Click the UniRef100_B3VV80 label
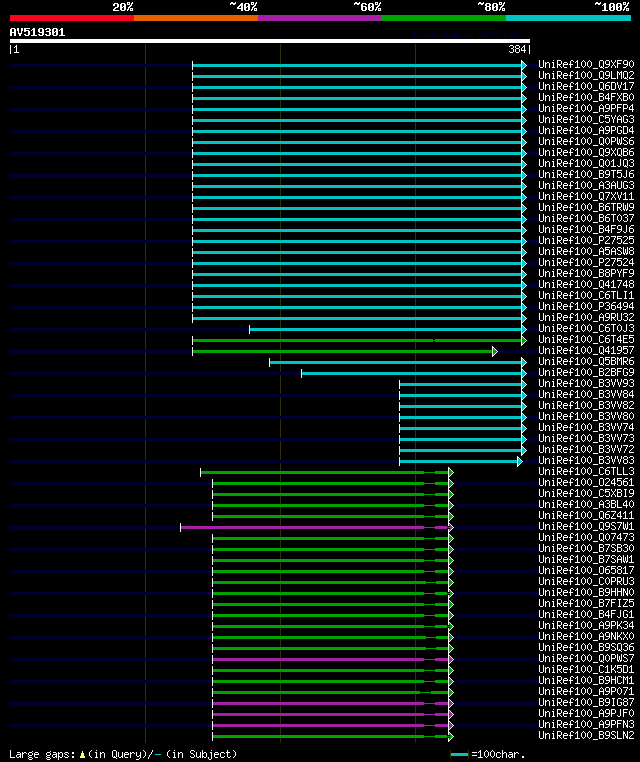 click(x=586, y=416)
